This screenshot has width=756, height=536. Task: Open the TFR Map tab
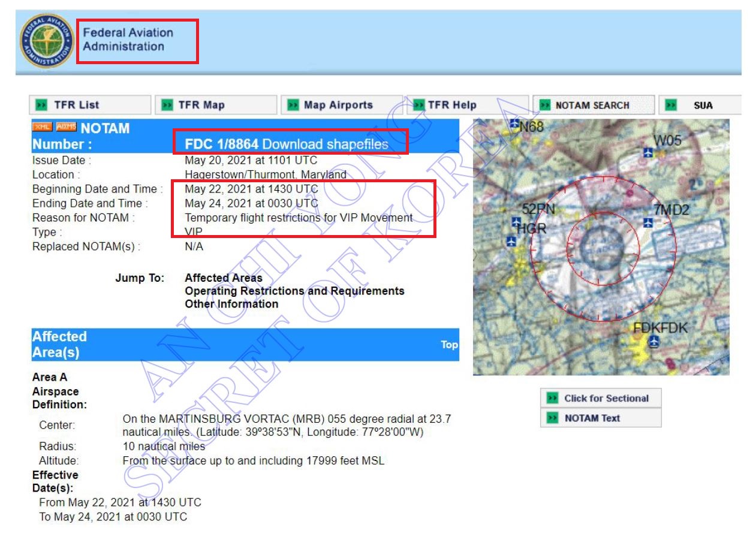(x=216, y=105)
